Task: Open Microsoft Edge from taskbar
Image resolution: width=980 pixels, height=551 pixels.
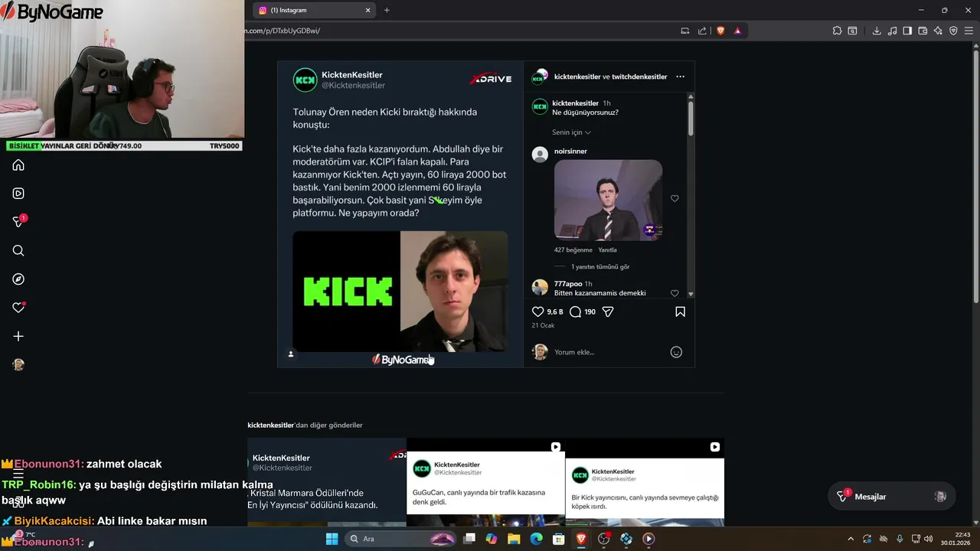Action: pyautogui.click(x=537, y=539)
